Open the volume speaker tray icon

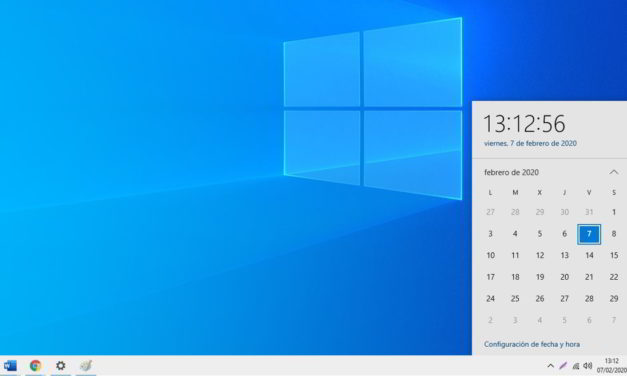[x=587, y=366]
